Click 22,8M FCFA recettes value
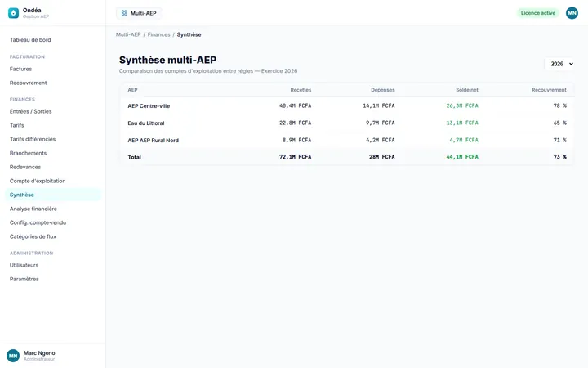The width and height of the screenshot is (588, 368). 295,123
